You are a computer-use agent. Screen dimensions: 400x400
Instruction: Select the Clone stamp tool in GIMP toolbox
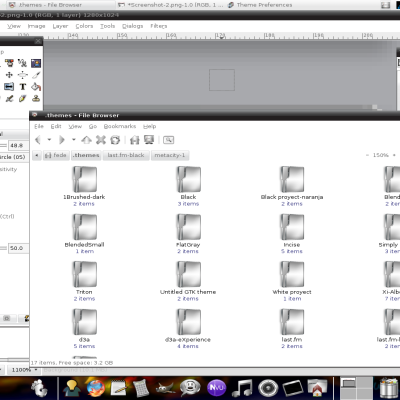coord(36,99)
